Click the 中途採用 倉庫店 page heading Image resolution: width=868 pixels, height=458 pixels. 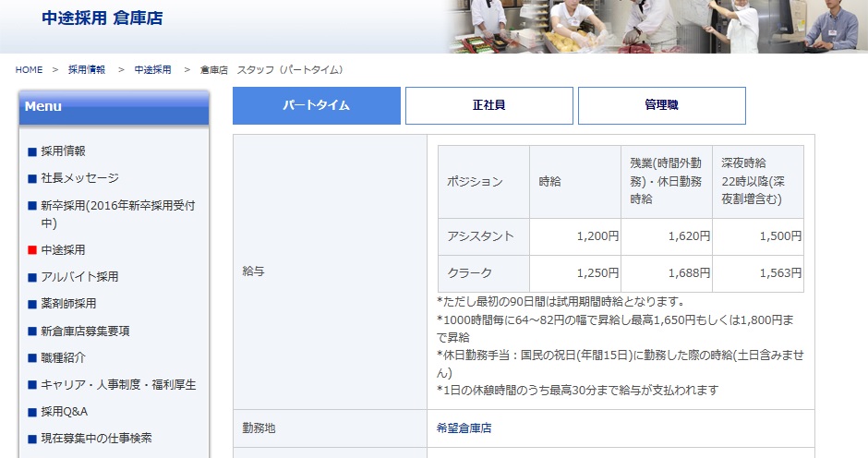click(x=102, y=18)
